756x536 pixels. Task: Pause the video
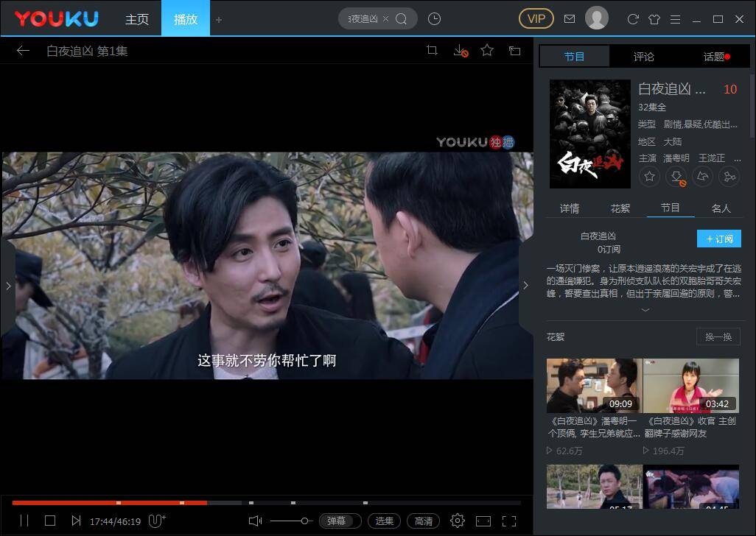[x=24, y=521]
